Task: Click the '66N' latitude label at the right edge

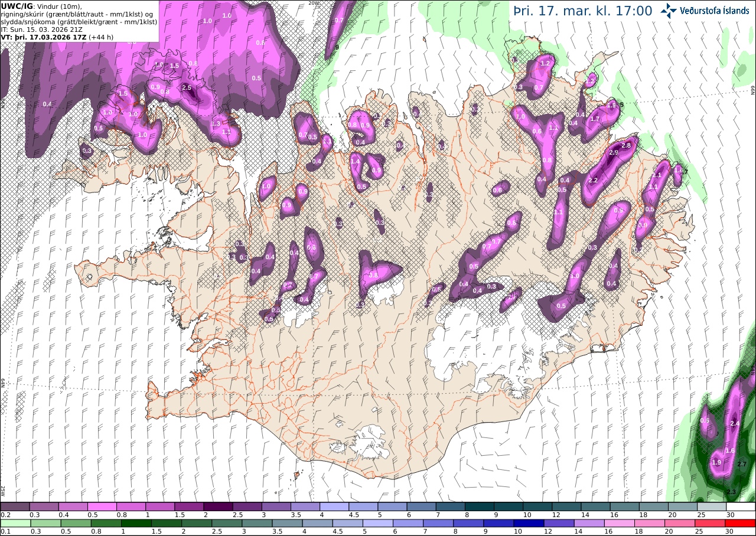Action: coord(753,90)
